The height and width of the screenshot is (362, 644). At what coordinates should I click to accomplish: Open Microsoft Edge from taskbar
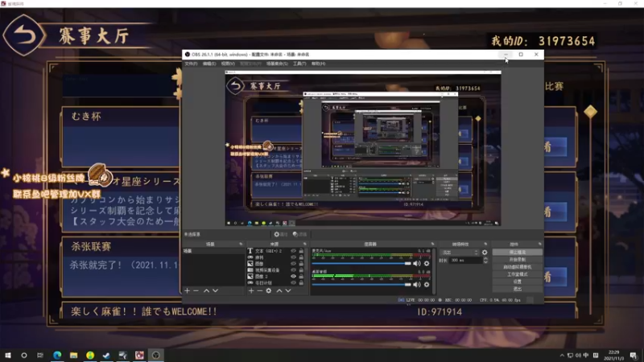coord(57,355)
